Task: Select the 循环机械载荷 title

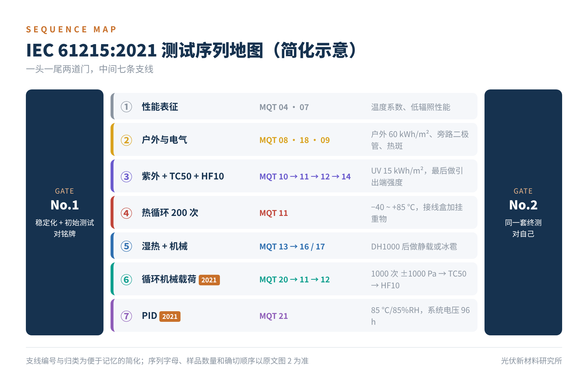Action: tap(169, 279)
